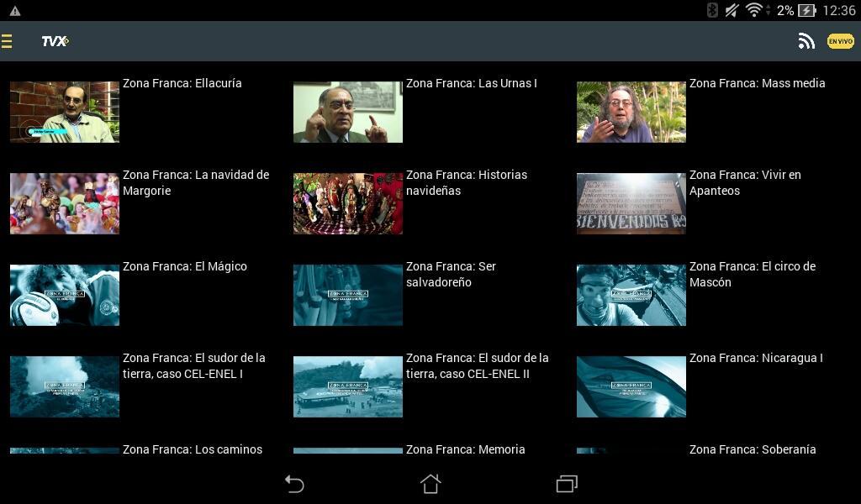Tap the TVX logo
The width and height of the screenshot is (861, 504).
pyautogui.click(x=55, y=41)
